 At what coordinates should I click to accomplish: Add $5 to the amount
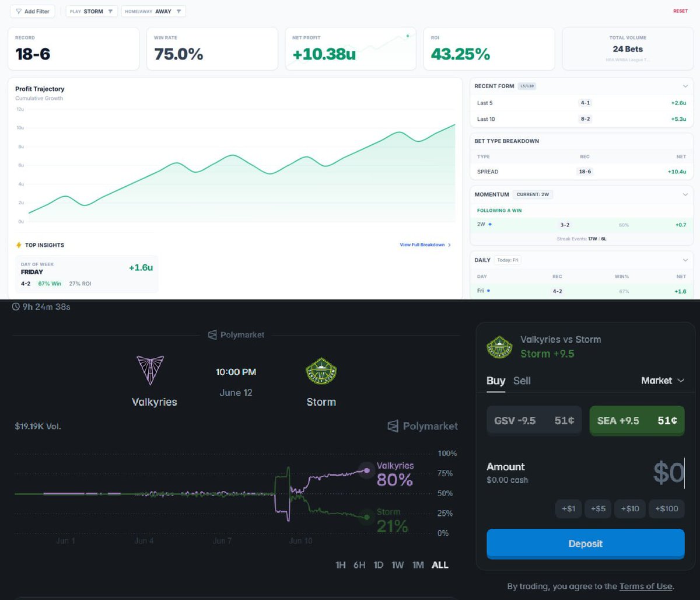click(598, 509)
